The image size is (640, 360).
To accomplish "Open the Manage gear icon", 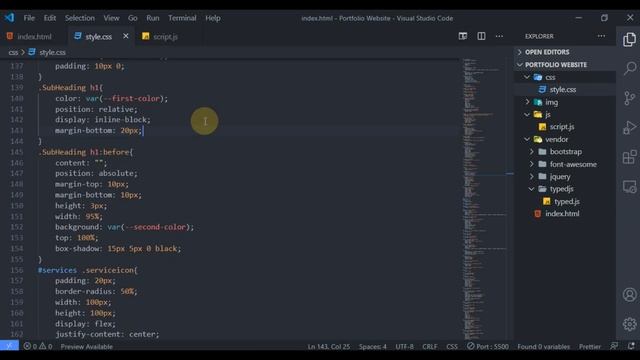I will click(629, 324).
